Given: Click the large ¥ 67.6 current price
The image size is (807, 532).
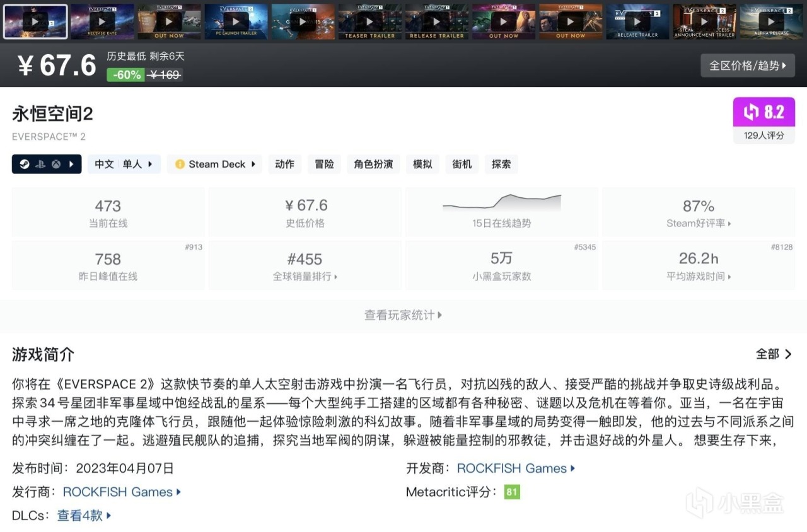Looking at the screenshot, I should point(57,66).
